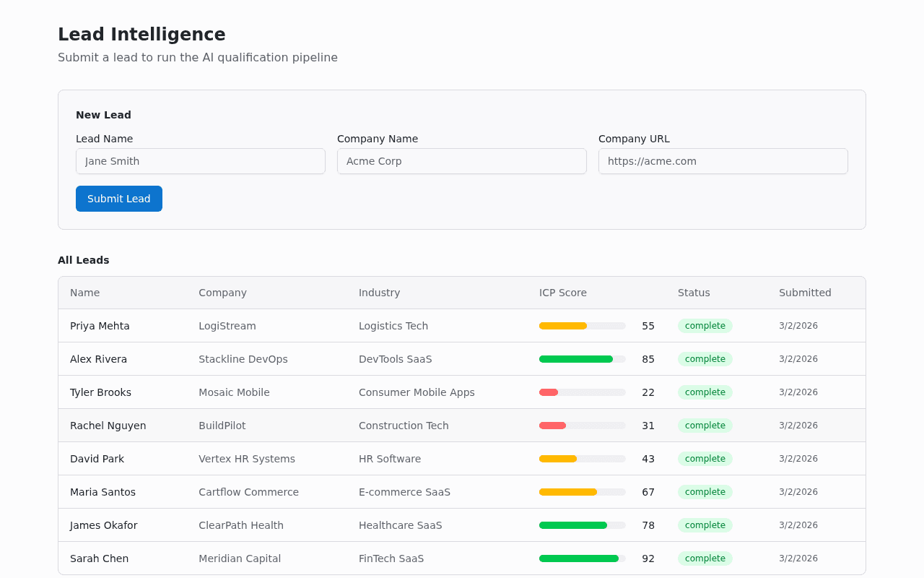Click the Lead Intelligence page title
This screenshot has width=924, height=578.
[x=141, y=34]
